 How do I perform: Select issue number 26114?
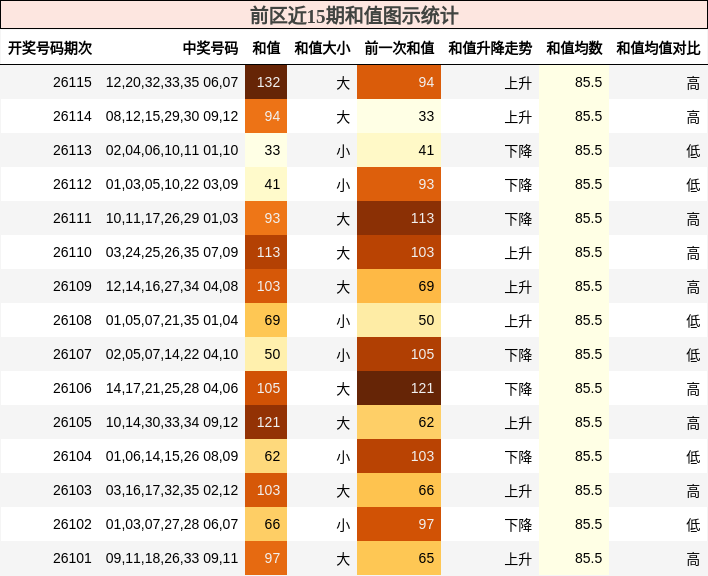72,116
